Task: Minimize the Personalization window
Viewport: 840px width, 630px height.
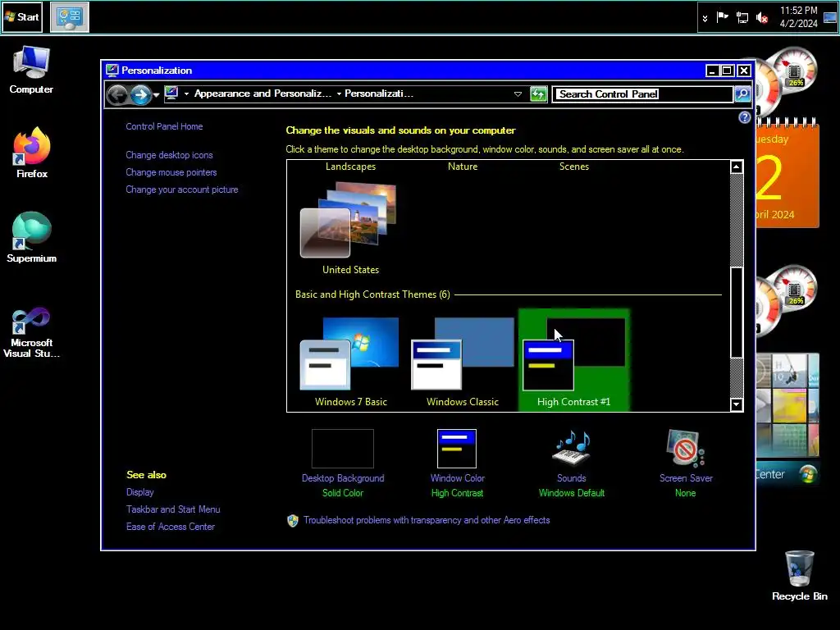Action: coord(712,71)
